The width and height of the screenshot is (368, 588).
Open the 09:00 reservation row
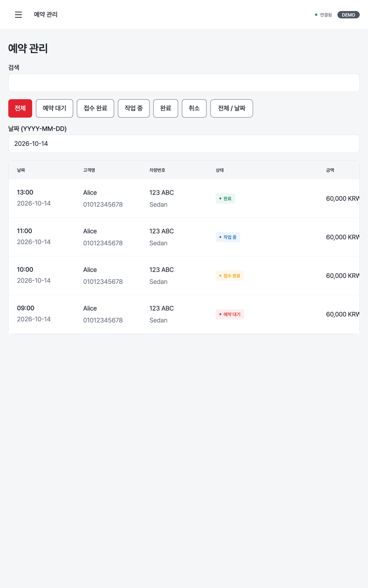(184, 314)
